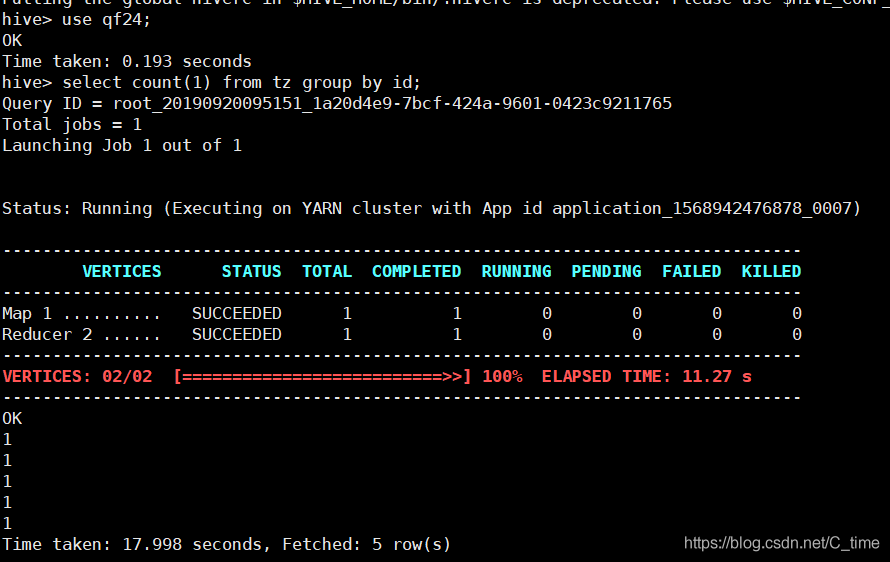Click the Map 1 vertex row label
The height and width of the screenshot is (562, 890).
tap(27, 313)
